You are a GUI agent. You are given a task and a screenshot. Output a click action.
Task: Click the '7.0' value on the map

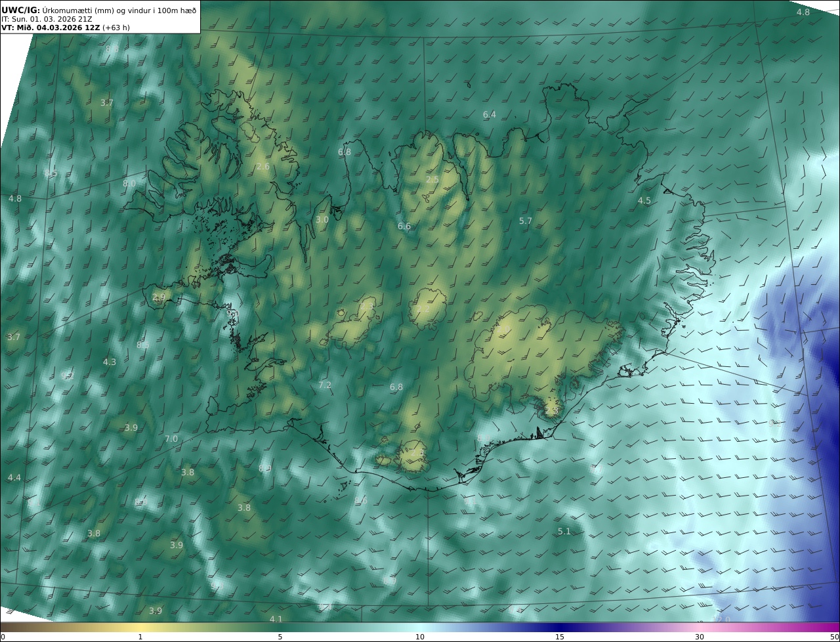click(171, 438)
